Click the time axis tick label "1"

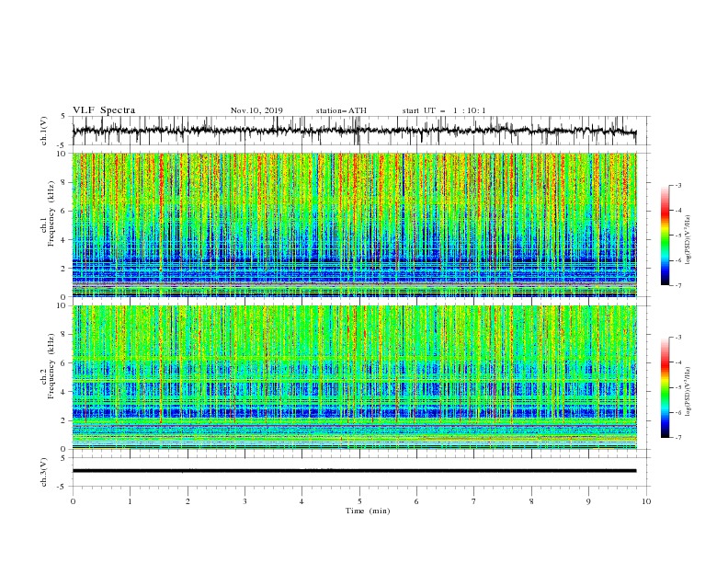pyautogui.click(x=130, y=501)
